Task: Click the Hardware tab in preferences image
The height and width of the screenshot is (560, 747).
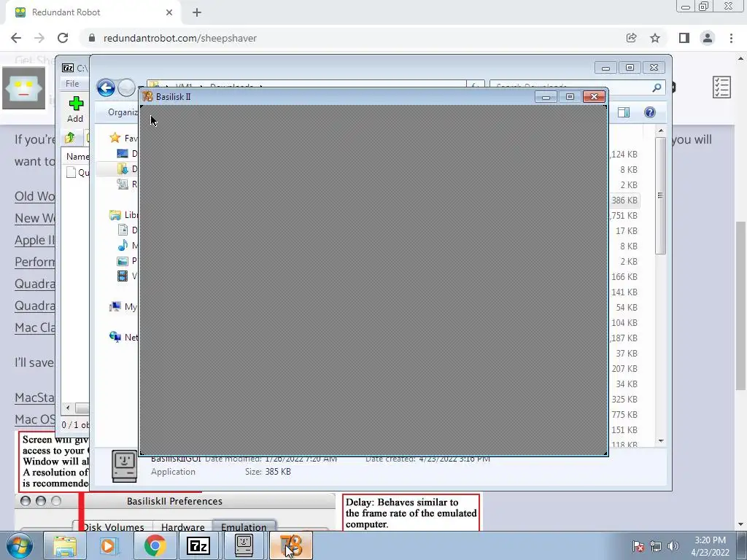Action: (x=183, y=526)
